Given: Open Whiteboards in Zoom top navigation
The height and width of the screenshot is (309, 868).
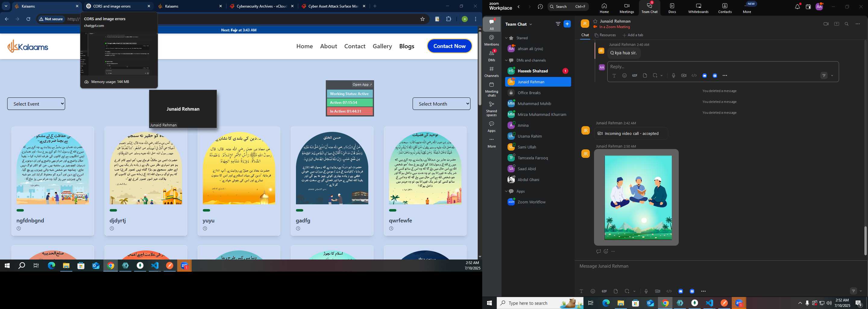Looking at the screenshot, I should click(x=698, y=8).
